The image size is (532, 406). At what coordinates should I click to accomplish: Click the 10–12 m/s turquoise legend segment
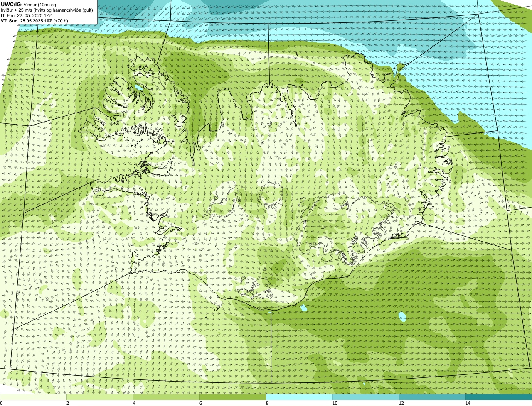tap(366, 397)
